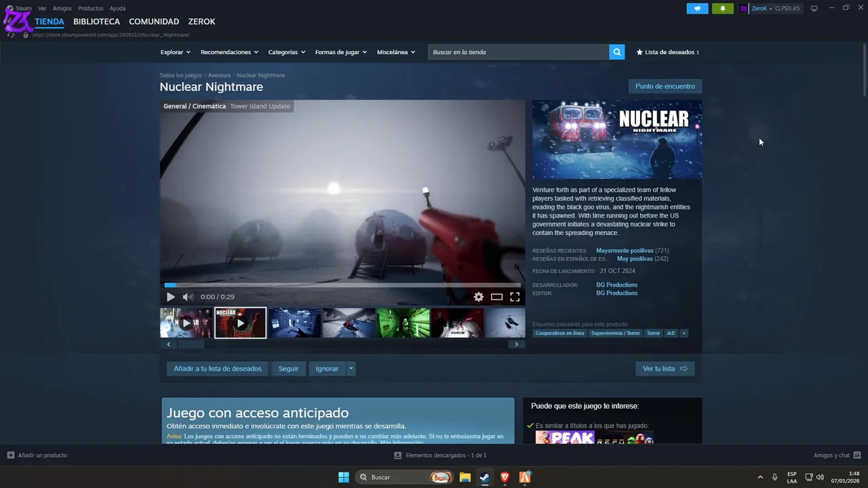Expand the Miscelánea dropdown

point(396,52)
